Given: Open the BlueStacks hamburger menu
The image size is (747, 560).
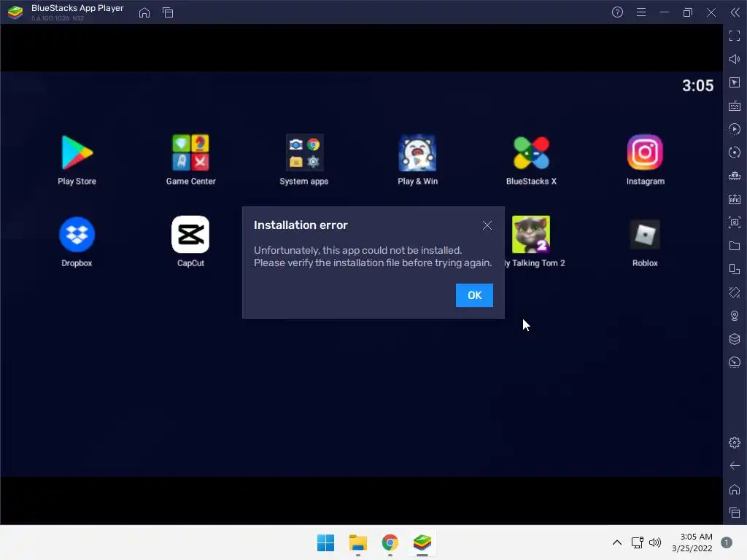Looking at the screenshot, I should [x=641, y=12].
